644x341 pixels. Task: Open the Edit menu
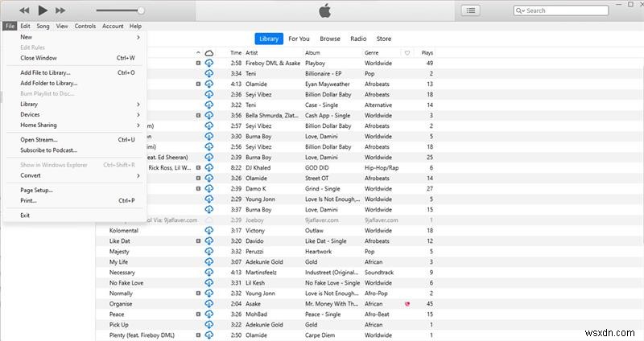[26, 26]
